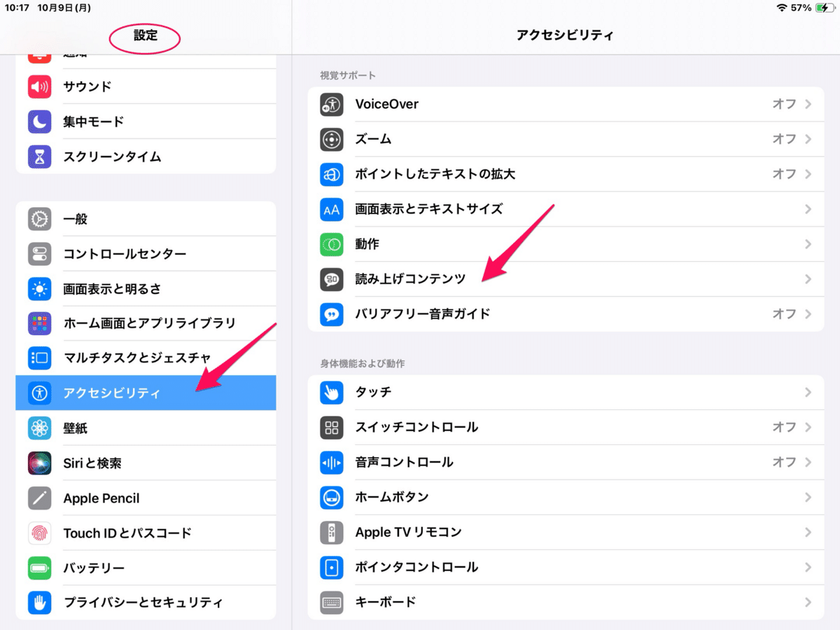
Task: Tap the Siri orb icon
Action: [x=40, y=463]
